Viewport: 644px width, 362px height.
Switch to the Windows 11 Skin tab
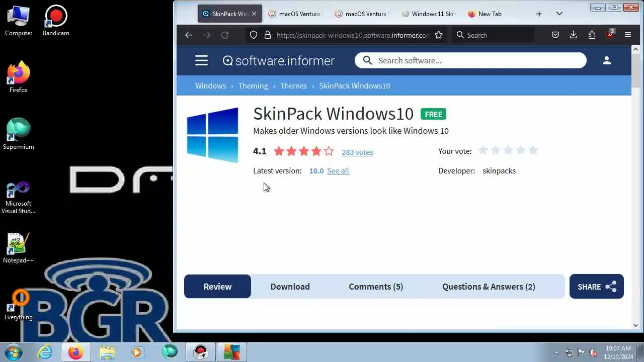[x=429, y=14]
